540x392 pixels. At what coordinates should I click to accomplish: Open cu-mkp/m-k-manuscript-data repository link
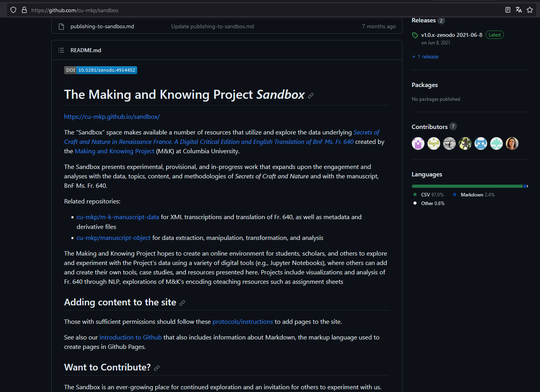(x=118, y=217)
